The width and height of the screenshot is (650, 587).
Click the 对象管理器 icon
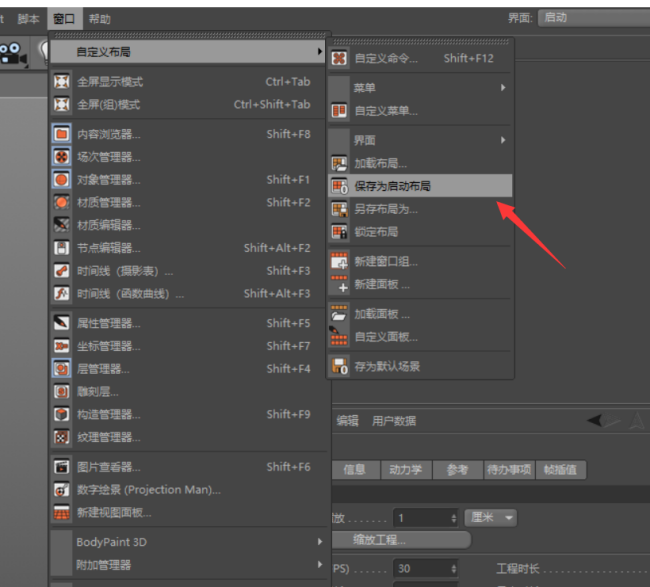click(x=61, y=179)
